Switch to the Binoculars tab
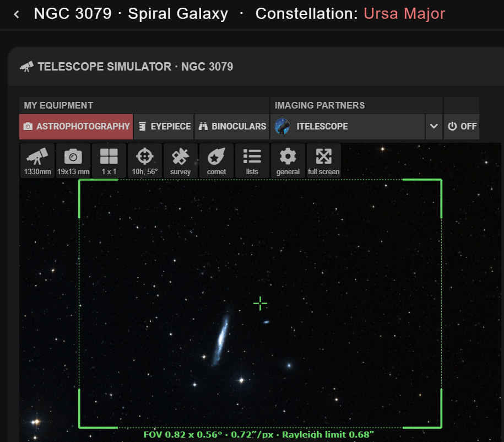This screenshot has width=504, height=442. tap(232, 126)
